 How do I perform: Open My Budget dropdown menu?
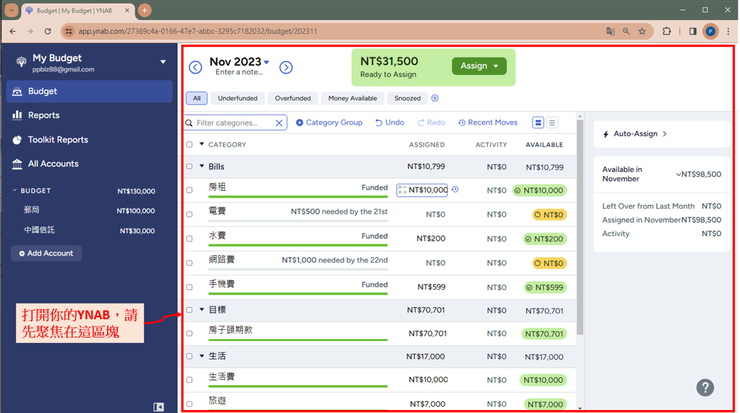pos(163,62)
